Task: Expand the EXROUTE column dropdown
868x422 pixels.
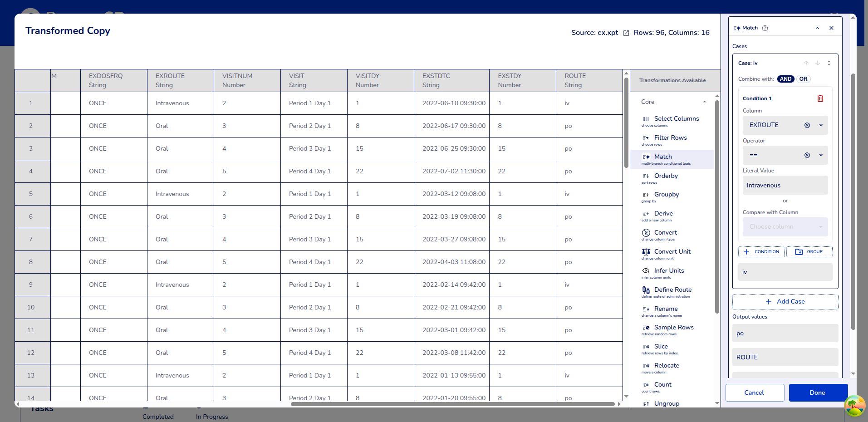Action: tap(820, 125)
